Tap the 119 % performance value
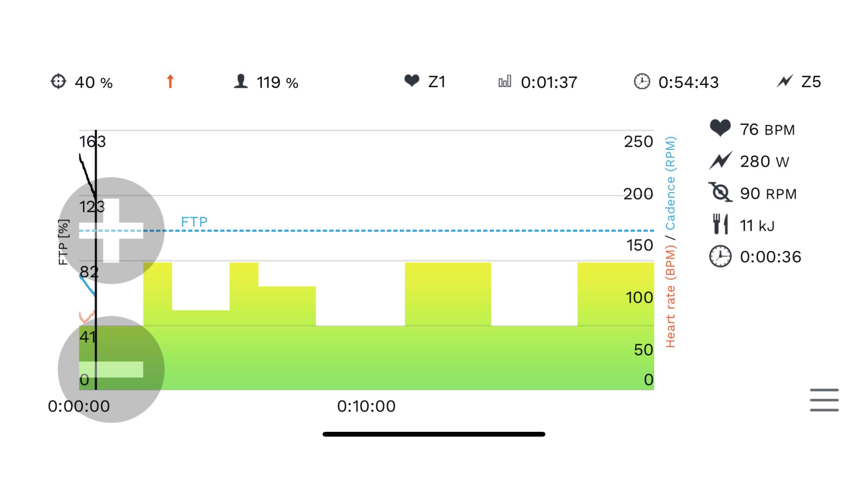Screen dimensions: 868x488 277,83
